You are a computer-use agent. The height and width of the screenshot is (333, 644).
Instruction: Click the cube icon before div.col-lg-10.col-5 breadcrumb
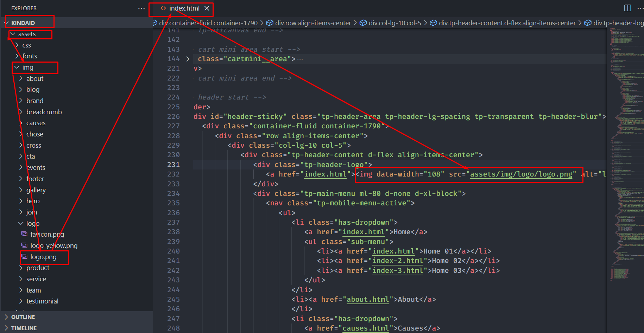click(x=363, y=23)
